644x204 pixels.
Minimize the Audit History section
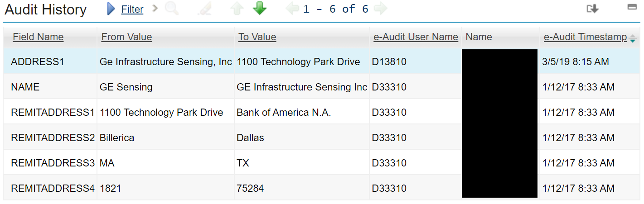click(x=632, y=7)
